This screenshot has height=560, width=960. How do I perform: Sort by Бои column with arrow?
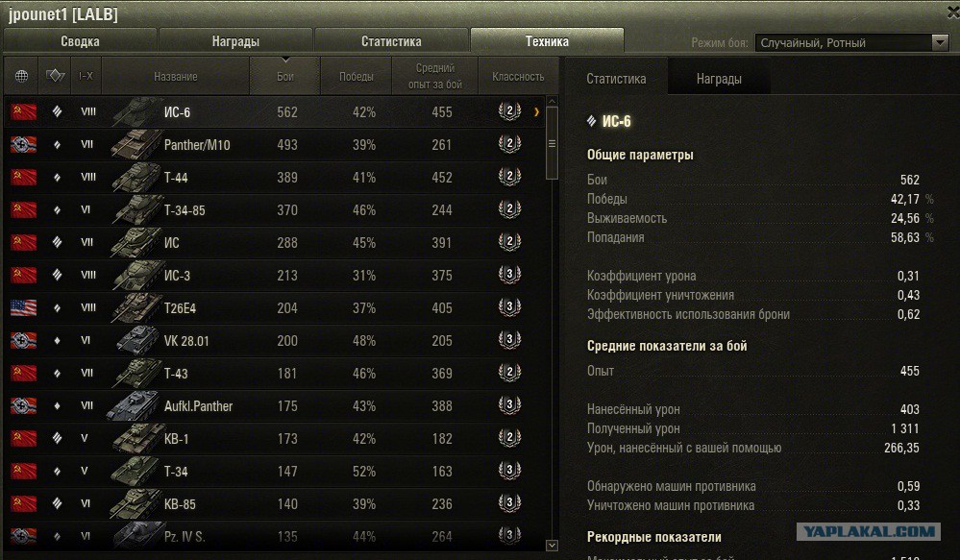tap(285, 75)
